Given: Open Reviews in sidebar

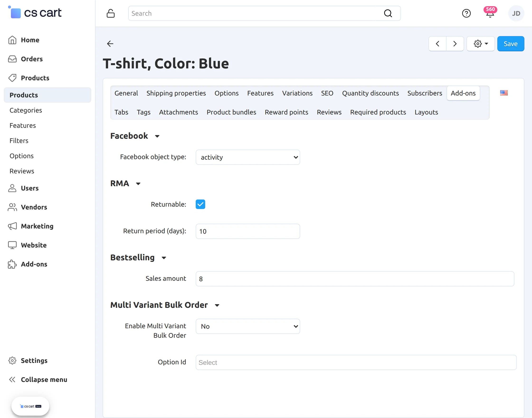Looking at the screenshot, I should pyautogui.click(x=22, y=171).
